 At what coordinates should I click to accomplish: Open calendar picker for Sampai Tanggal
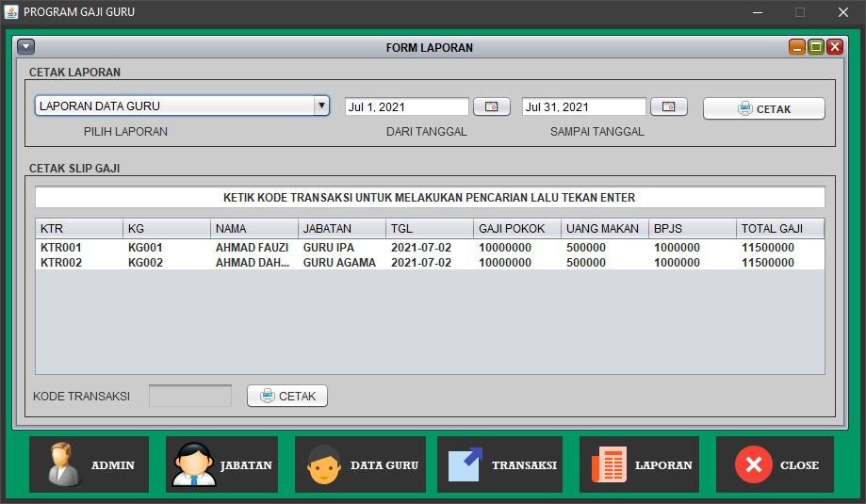pos(668,107)
